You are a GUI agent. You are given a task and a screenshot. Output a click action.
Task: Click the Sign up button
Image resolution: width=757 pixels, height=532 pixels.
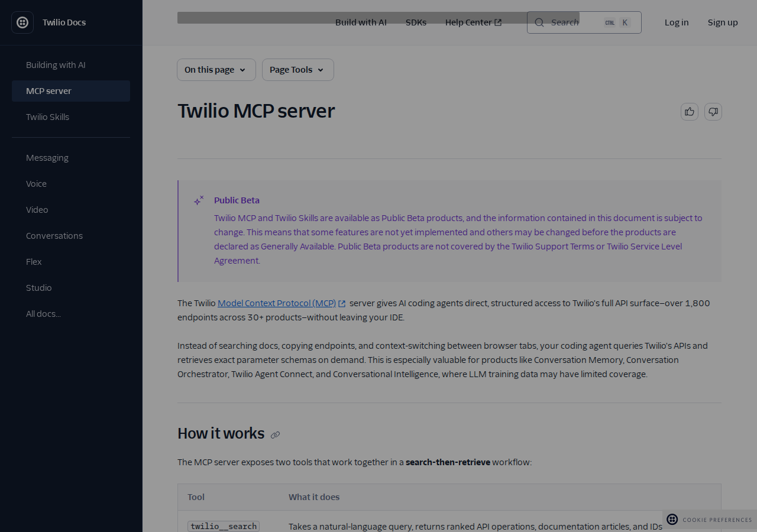click(723, 22)
